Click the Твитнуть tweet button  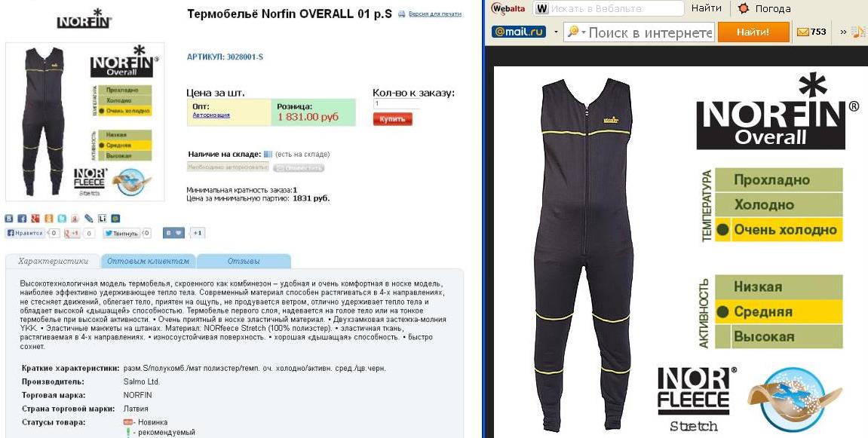pyautogui.click(x=121, y=233)
